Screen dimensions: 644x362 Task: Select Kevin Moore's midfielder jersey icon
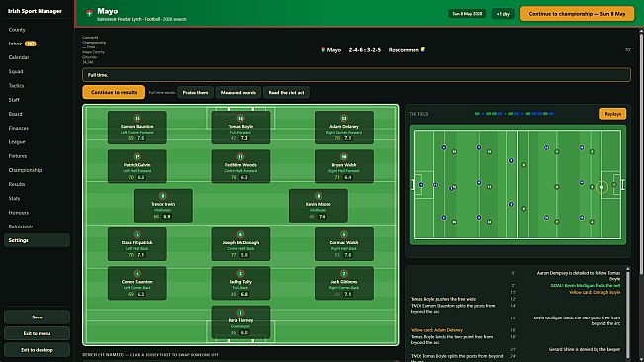point(319,196)
